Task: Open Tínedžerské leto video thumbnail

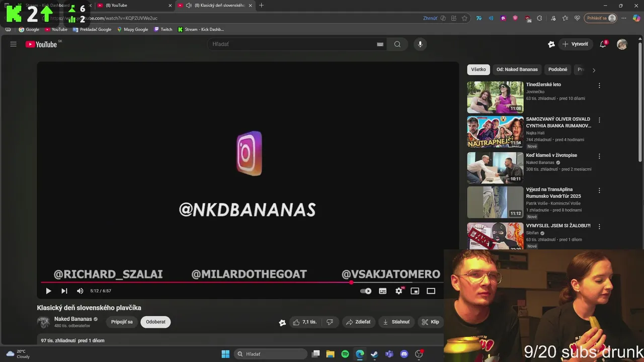Action: 495,97
